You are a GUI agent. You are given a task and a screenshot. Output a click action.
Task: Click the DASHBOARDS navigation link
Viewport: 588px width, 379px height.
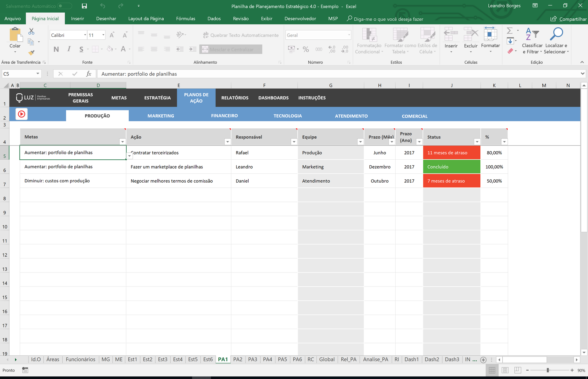point(273,98)
